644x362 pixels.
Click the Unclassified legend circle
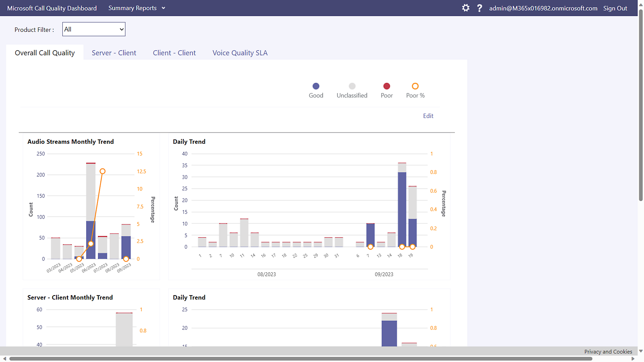point(352,86)
